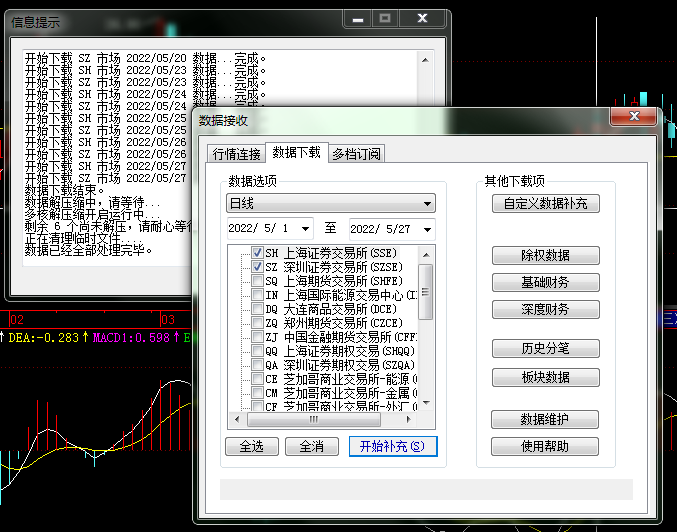Screen dimensions: 677x532
Task: Click 全选 button
Action: pos(252,446)
